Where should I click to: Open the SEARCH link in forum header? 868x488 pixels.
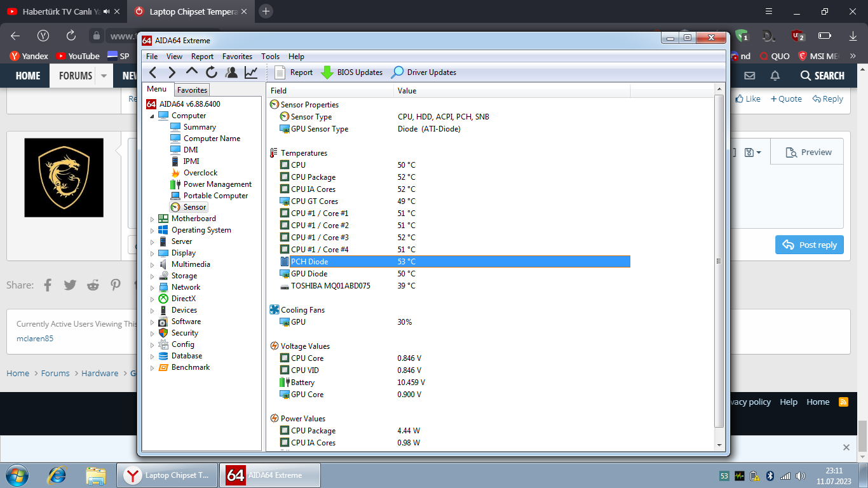click(x=822, y=76)
